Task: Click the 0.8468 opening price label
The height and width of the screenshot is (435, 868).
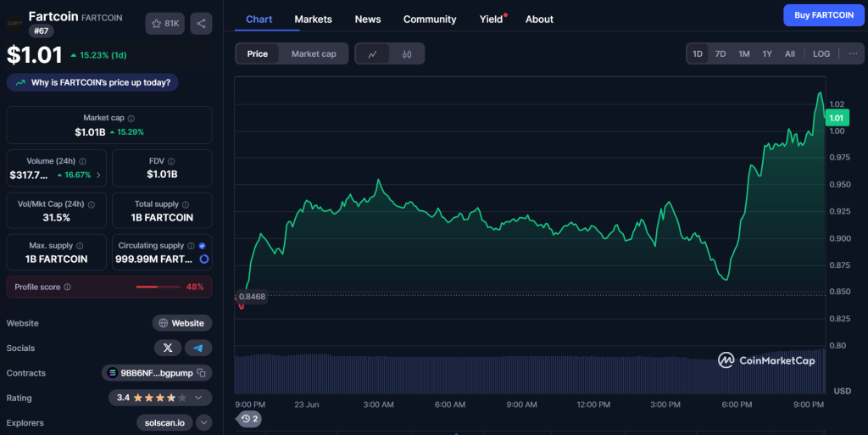Action: 252,297
